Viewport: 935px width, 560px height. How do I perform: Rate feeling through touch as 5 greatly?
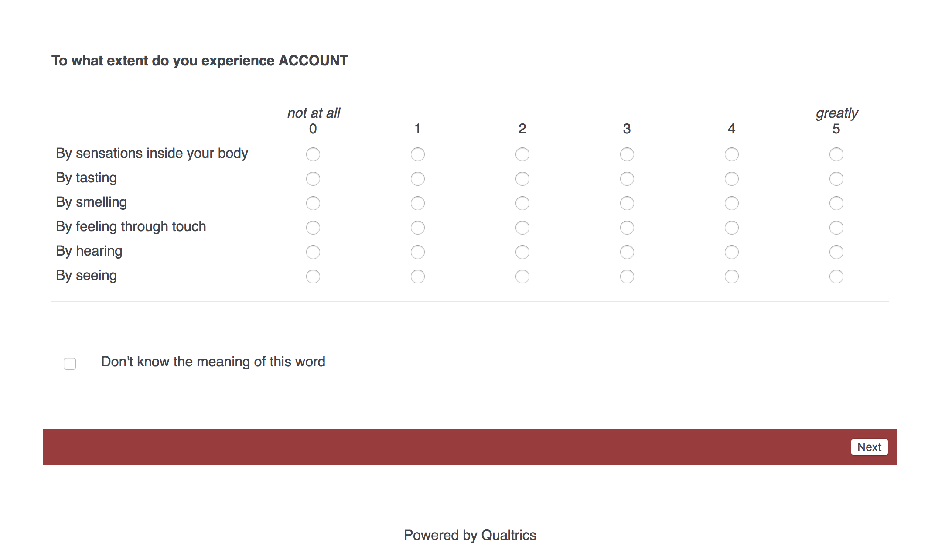[x=836, y=228]
